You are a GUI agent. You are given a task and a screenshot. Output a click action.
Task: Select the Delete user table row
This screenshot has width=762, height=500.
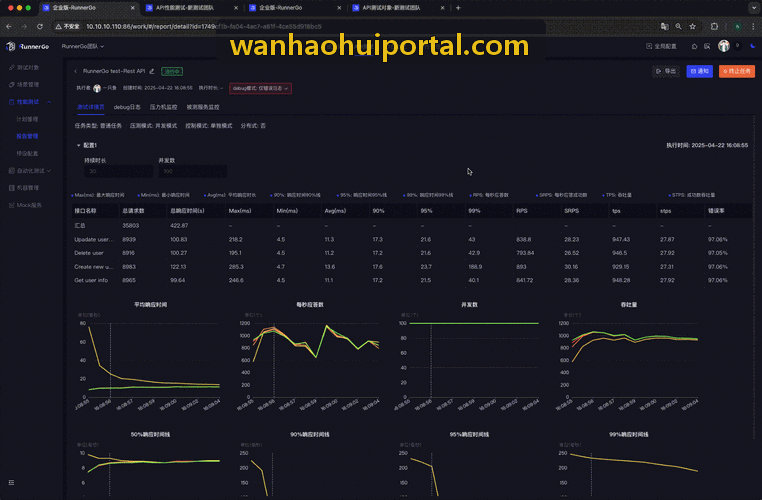tap(412, 253)
